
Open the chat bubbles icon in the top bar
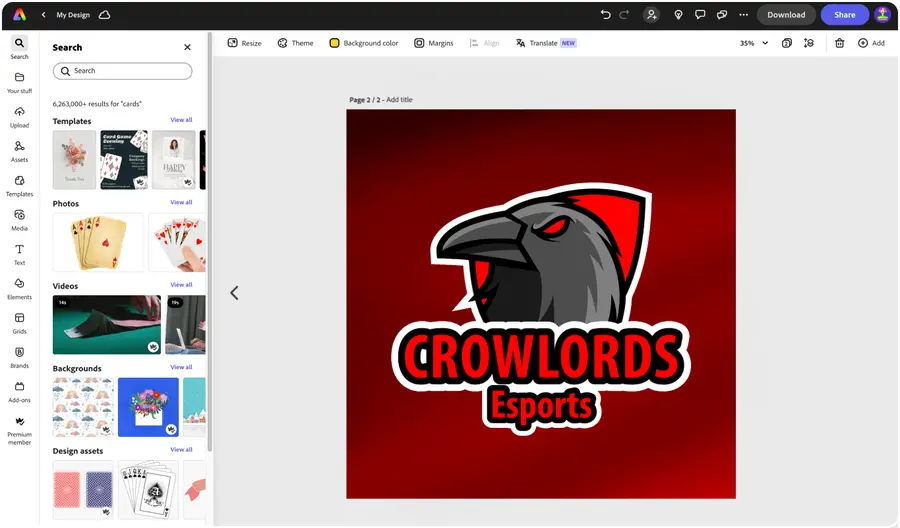click(x=721, y=15)
